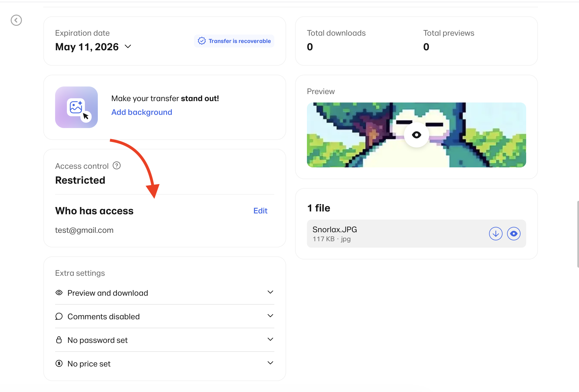Click the Add background link

click(142, 112)
